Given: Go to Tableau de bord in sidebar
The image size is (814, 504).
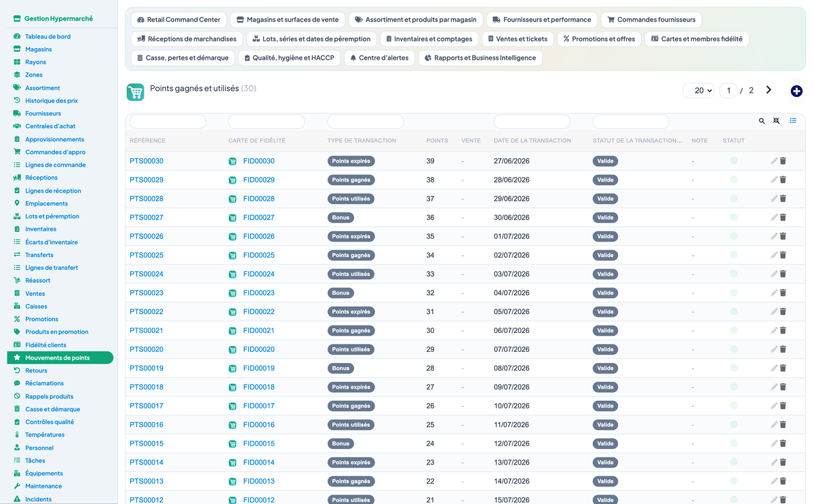Looking at the screenshot, I should coord(47,37).
